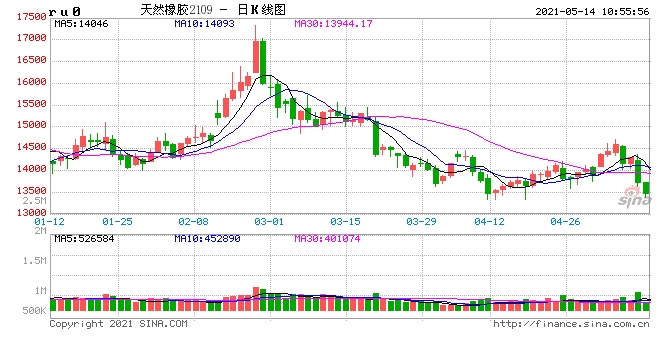Screen dimensions: 660x360
Task: Click the 04-12 date axis label
Action: (x=489, y=221)
